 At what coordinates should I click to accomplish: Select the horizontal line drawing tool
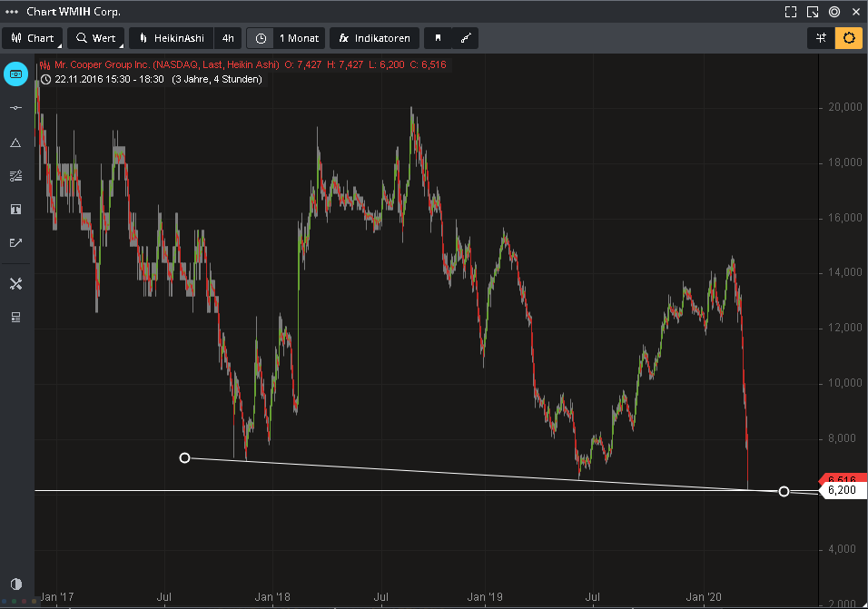[15, 108]
